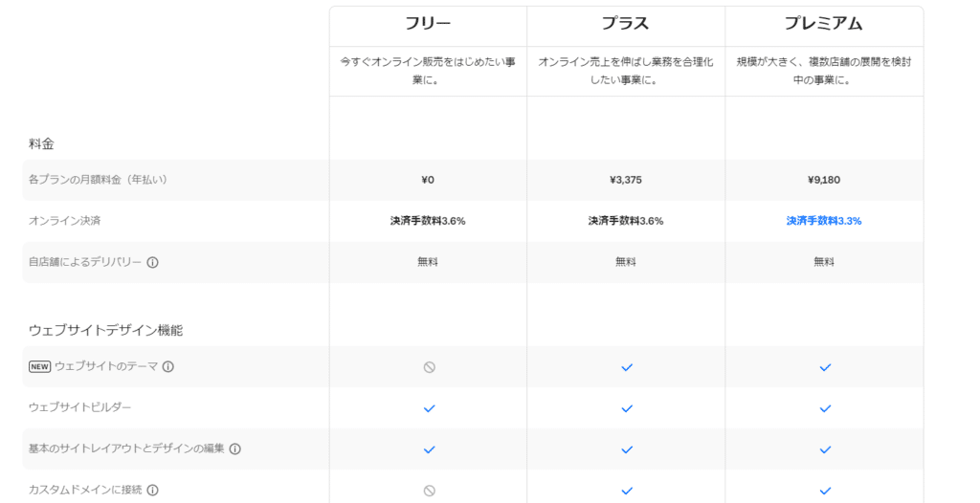Viewport: 980px width, 503px height.
Task: Click info icon after 基本のサイトレイアウトとデザインの編集
Action: coord(235,448)
